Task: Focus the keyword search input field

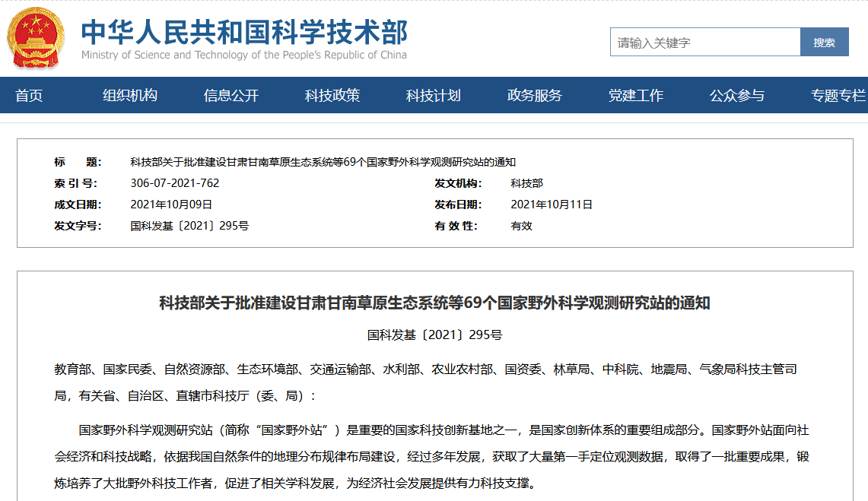Action: [x=704, y=43]
